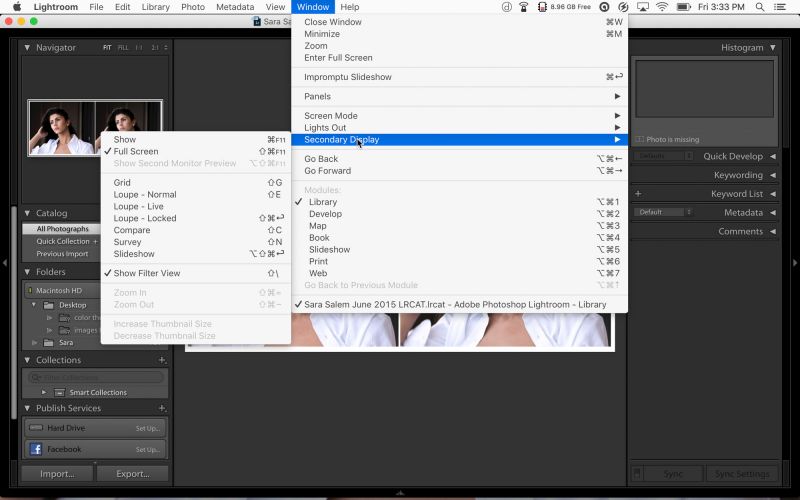Select the checked Library module entry
The width and height of the screenshot is (800, 500).
point(459,202)
